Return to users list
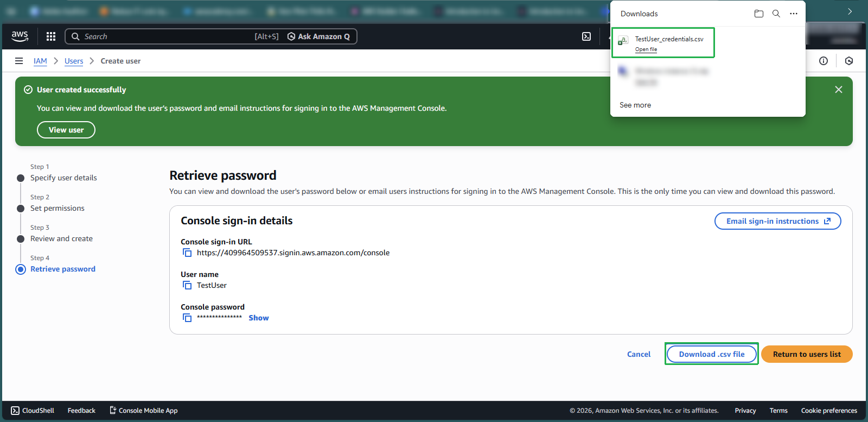The height and width of the screenshot is (422, 868). pos(807,354)
